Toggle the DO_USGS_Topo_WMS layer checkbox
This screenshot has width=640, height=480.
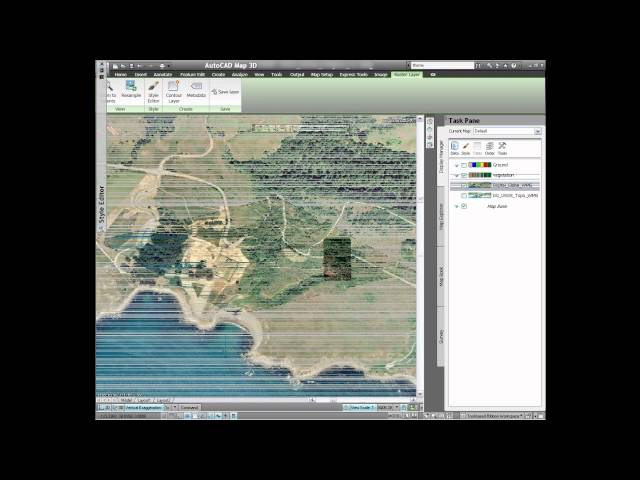coord(464,196)
